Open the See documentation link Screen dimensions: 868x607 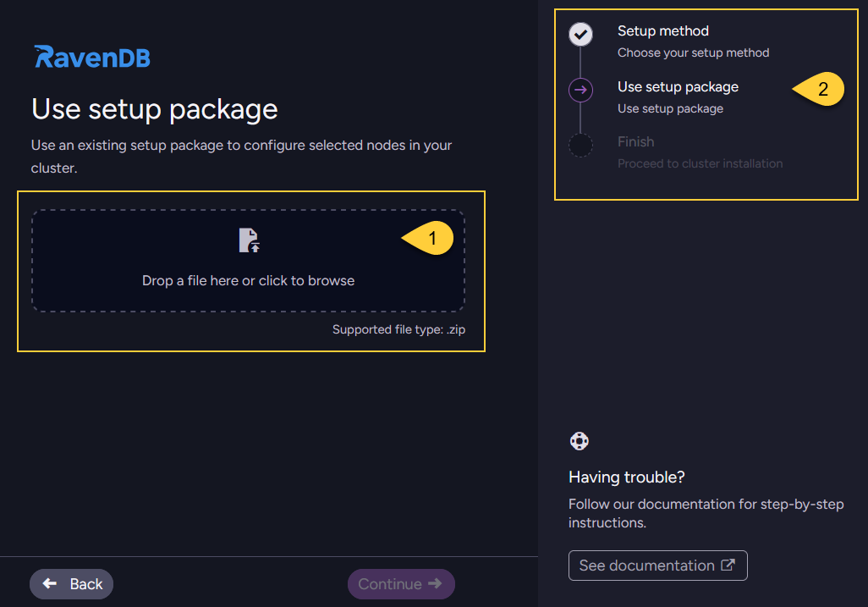(x=657, y=565)
